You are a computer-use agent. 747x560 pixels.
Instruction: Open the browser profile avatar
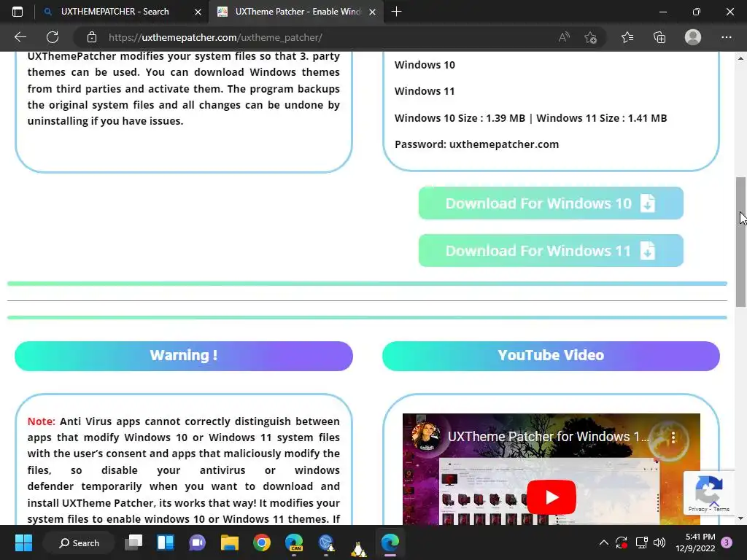[693, 37]
